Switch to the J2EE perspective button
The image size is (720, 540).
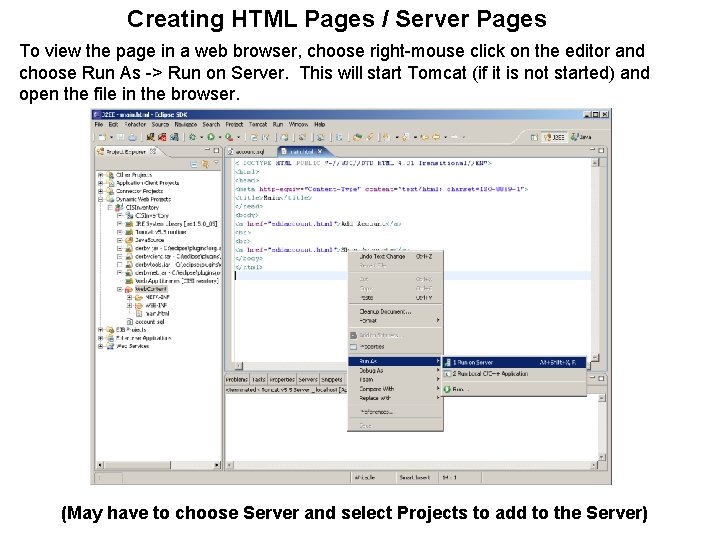click(x=554, y=137)
